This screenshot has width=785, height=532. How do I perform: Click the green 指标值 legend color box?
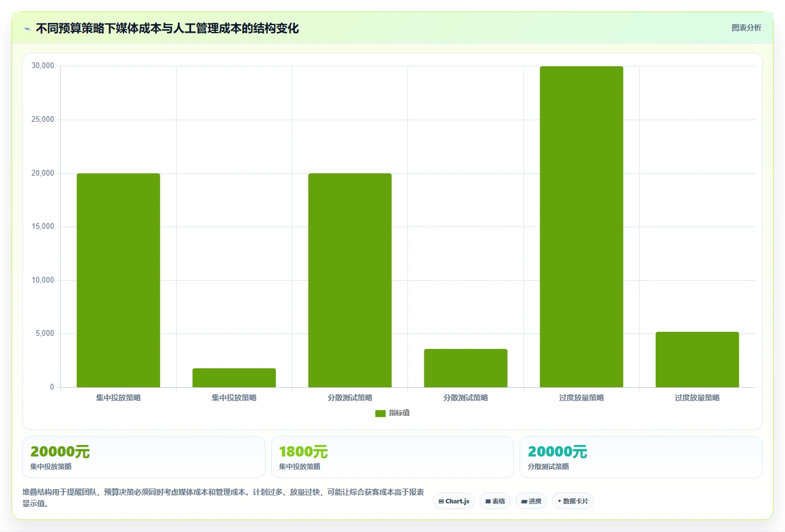pyautogui.click(x=380, y=414)
